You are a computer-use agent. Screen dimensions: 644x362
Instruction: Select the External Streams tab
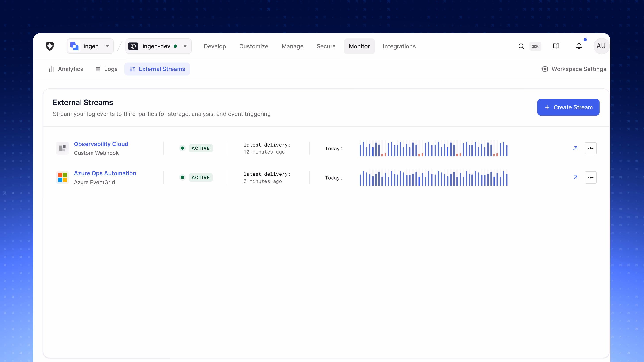[x=157, y=69]
